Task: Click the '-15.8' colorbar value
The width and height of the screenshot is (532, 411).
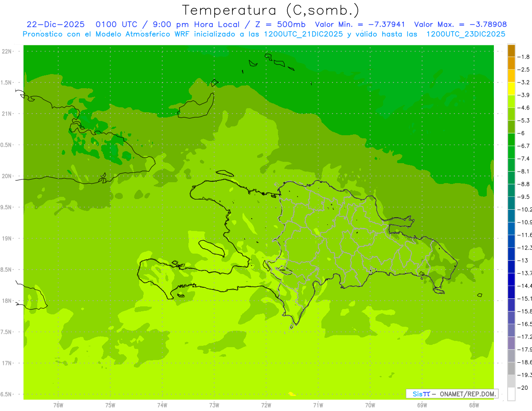Action: pos(524,311)
